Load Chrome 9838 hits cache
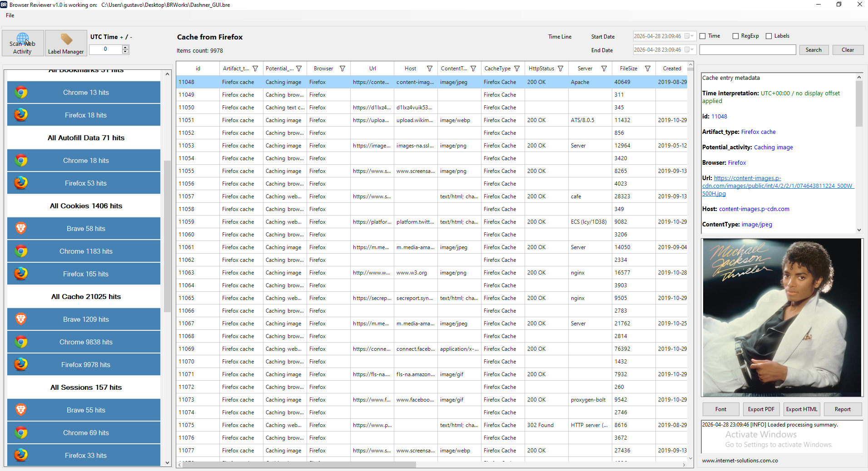 pos(84,342)
